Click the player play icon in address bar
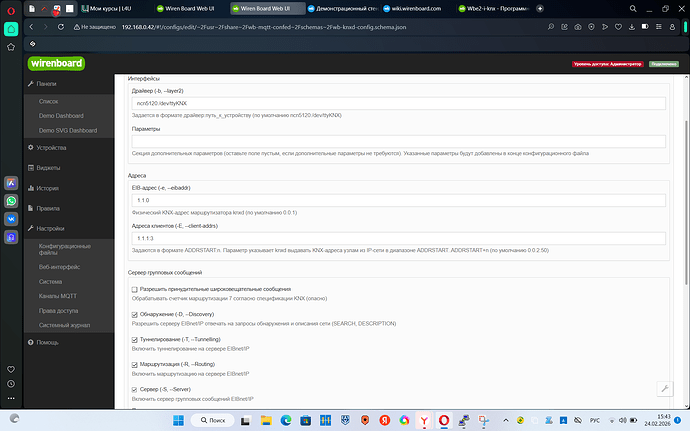 pyautogui.click(x=605, y=27)
